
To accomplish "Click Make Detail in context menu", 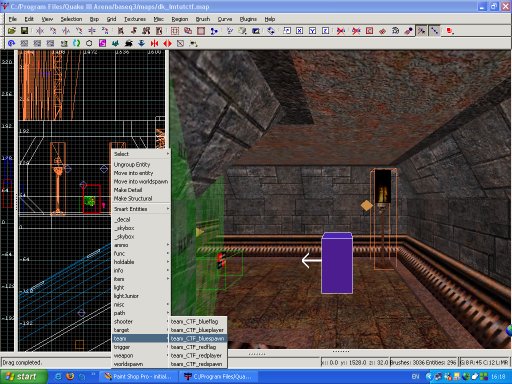I will (141, 190).
